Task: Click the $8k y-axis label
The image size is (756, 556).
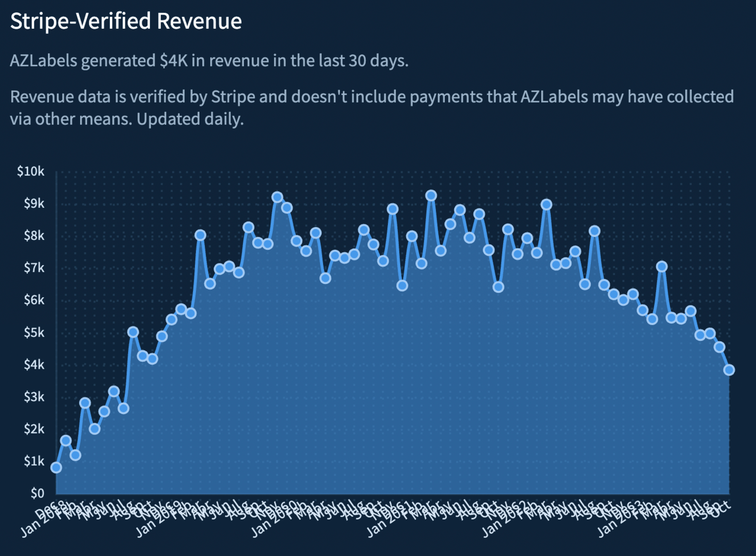Action: point(34,236)
